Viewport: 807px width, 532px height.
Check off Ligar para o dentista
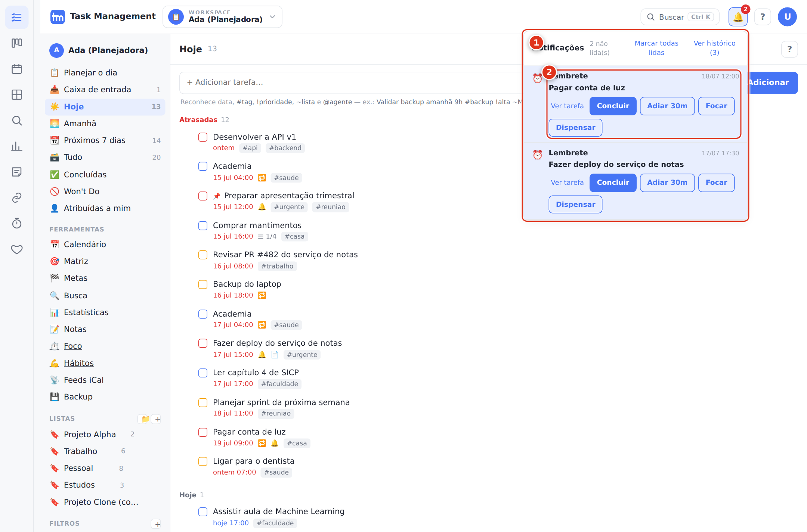click(203, 461)
